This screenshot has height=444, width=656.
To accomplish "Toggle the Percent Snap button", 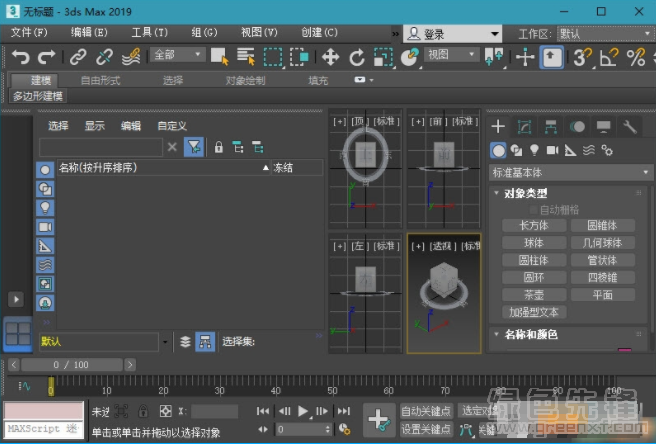I will coord(636,56).
